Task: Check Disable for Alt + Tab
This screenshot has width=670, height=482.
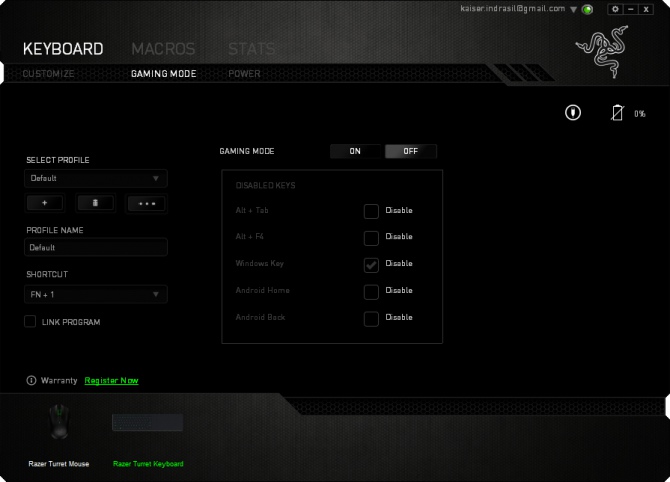Action: tap(371, 211)
